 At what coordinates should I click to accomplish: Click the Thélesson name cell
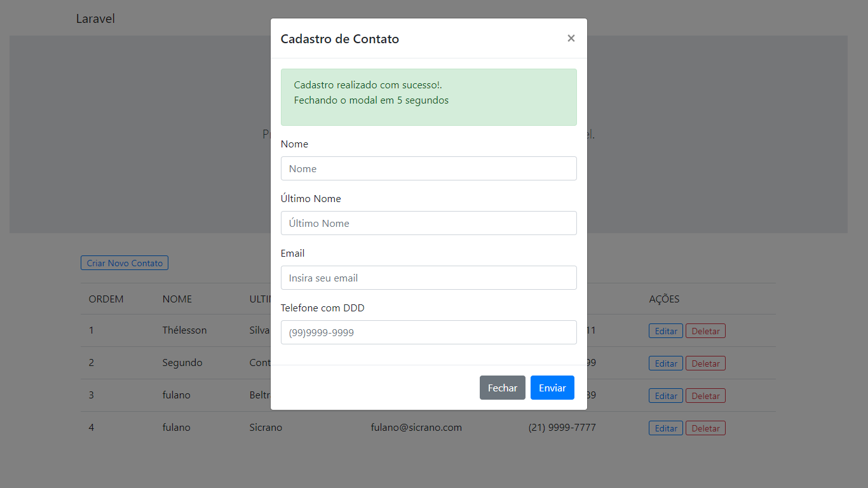tap(184, 330)
